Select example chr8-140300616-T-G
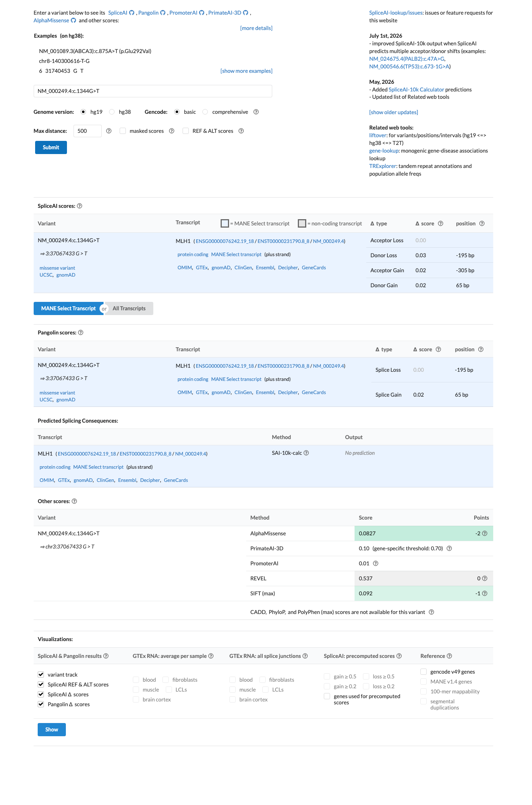This screenshot has width=532, height=805. (64, 61)
